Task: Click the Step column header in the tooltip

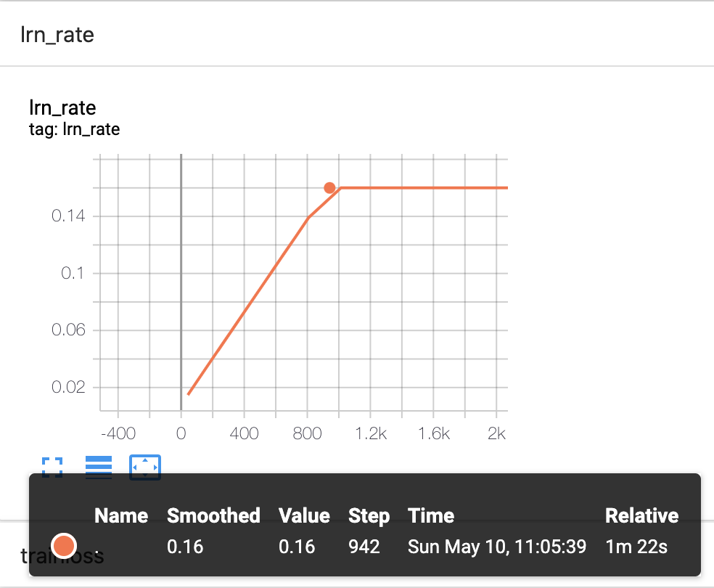Action: click(369, 515)
